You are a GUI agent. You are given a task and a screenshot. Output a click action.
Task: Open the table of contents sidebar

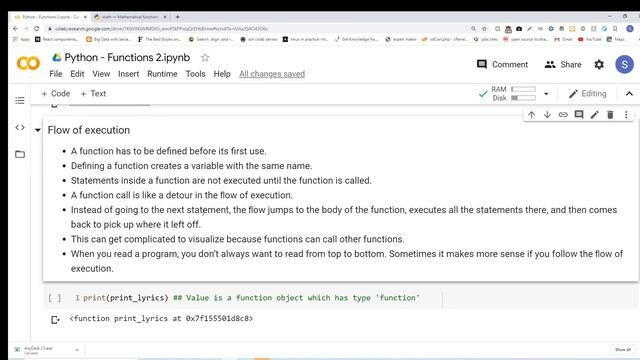point(20,100)
